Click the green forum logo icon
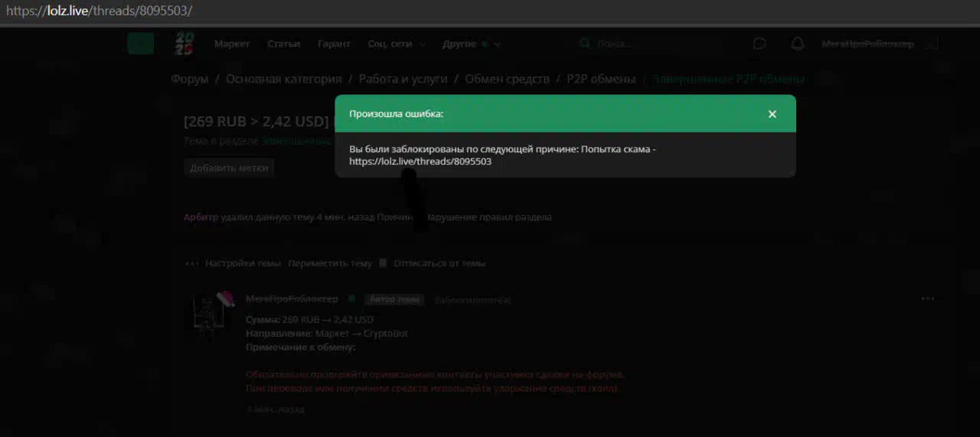Image resolution: width=980 pixels, height=437 pixels. coord(140,44)
